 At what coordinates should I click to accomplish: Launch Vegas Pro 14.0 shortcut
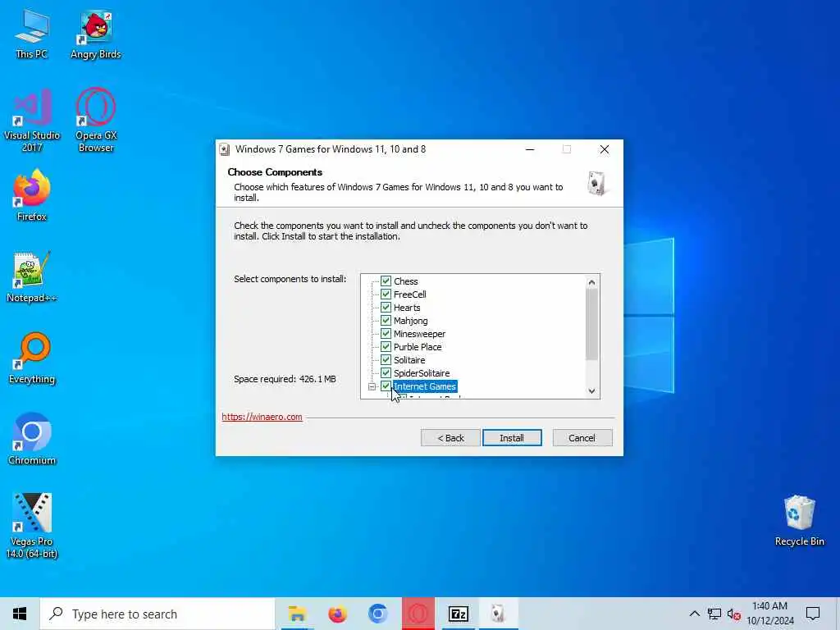pyautogui.click(x=32, y=526)
